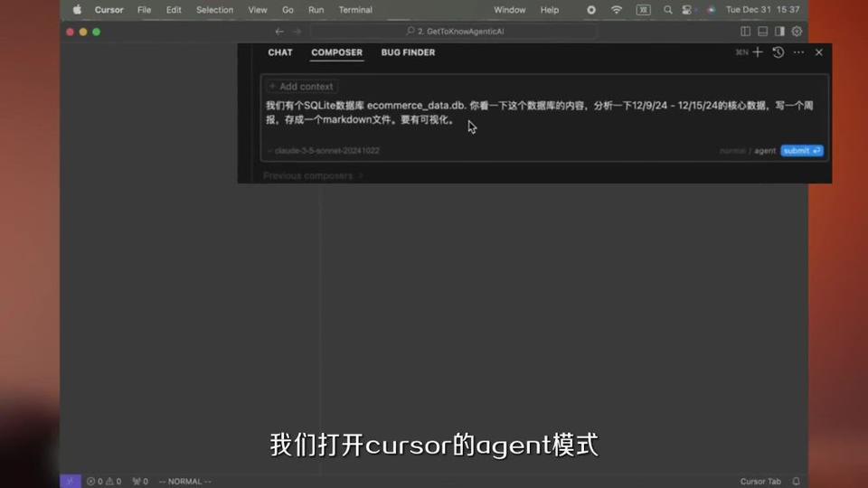
Task: Click the NORMAL vim mode indicator
Action: (184, 482)
